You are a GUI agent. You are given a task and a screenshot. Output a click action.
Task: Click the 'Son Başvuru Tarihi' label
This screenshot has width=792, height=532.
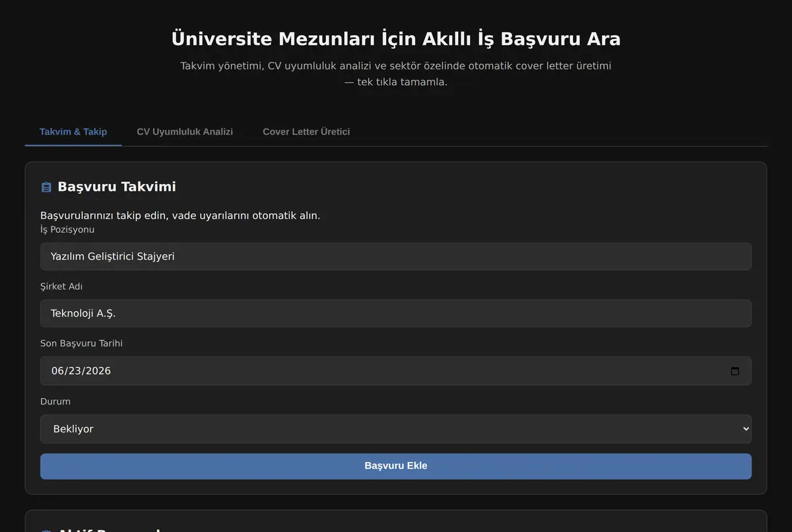coord(81,343)
